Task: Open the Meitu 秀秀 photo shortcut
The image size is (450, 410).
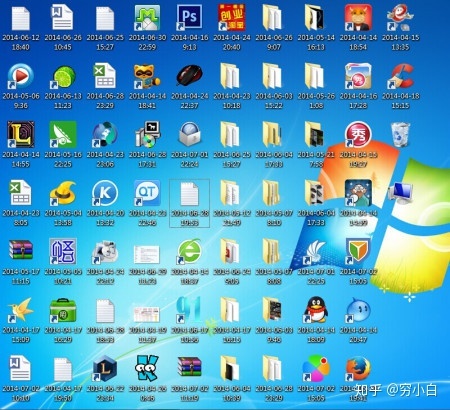Action: 358,76
